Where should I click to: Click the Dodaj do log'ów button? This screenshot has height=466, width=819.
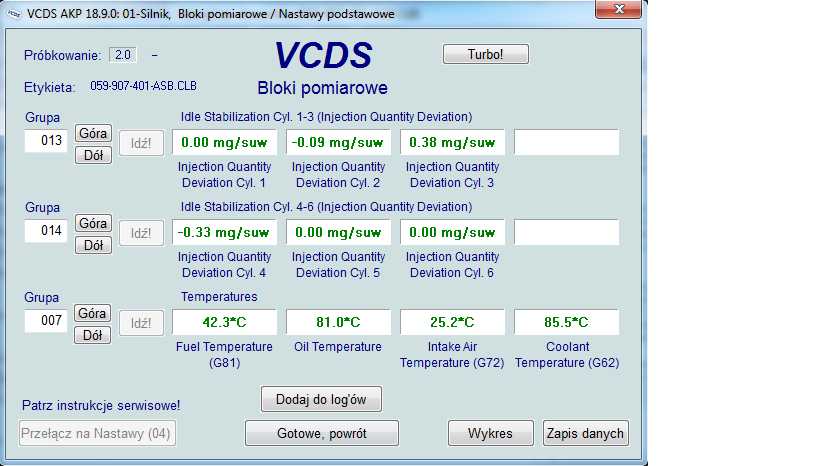pyautogui.click(x=321, y=400)
